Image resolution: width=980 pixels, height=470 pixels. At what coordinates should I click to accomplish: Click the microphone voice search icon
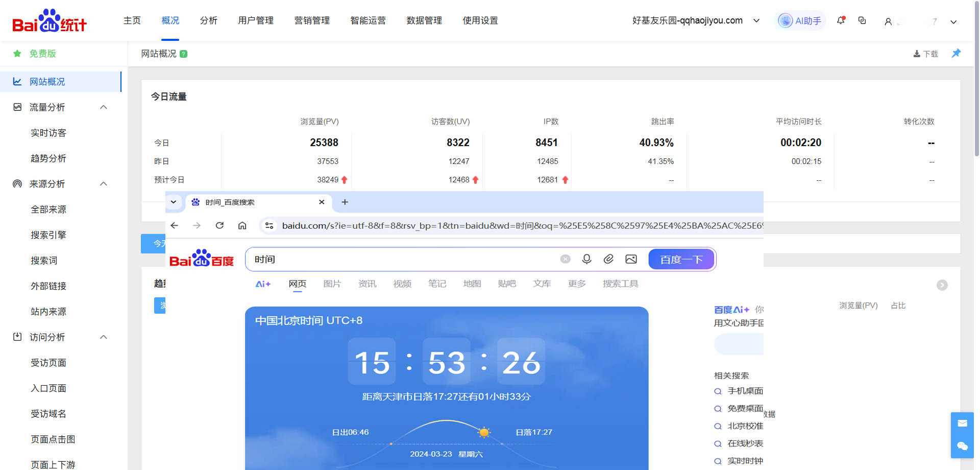pyautogui.click(x=586, y=259)
